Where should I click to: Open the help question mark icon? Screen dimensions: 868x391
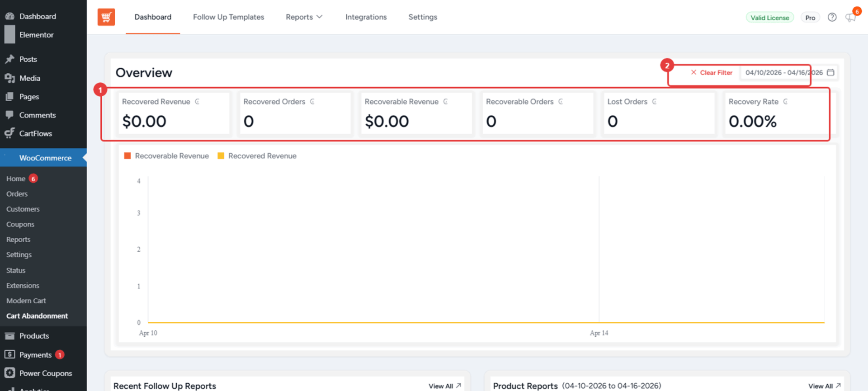click(x=832, y=17)
